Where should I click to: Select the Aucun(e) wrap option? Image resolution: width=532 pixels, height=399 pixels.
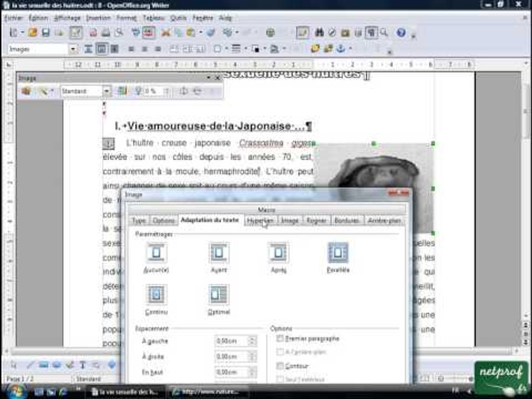[156, 258]
